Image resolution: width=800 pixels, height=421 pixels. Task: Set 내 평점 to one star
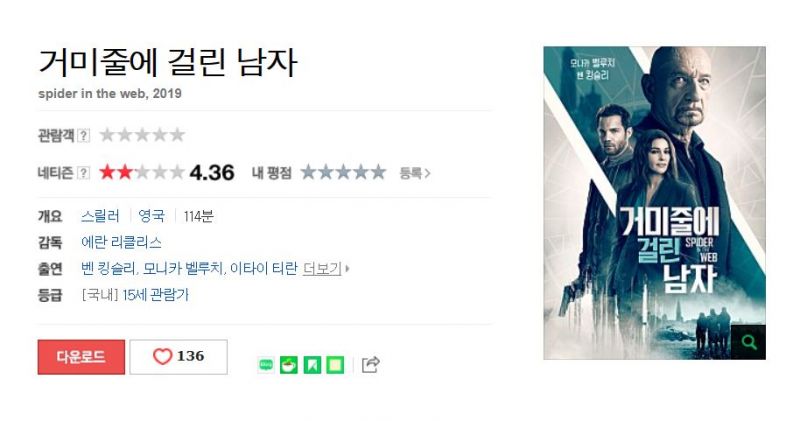click(309, 172)
